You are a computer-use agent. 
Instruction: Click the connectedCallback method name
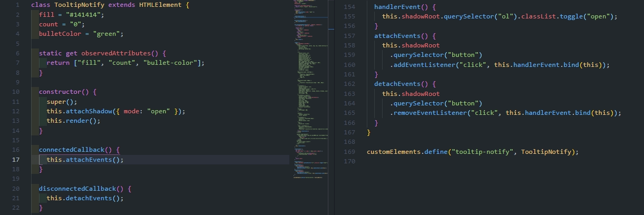pyautogui.click(x=75, y=150)
